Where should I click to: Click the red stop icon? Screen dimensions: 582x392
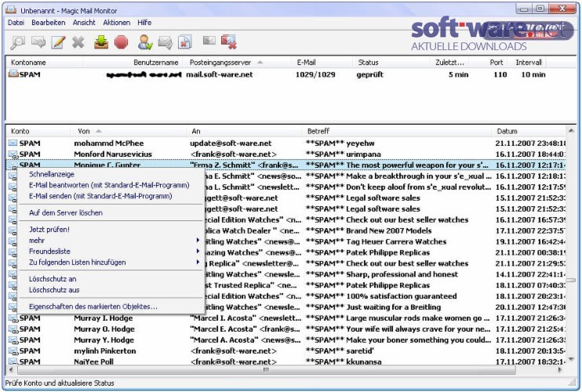(121, 42)
